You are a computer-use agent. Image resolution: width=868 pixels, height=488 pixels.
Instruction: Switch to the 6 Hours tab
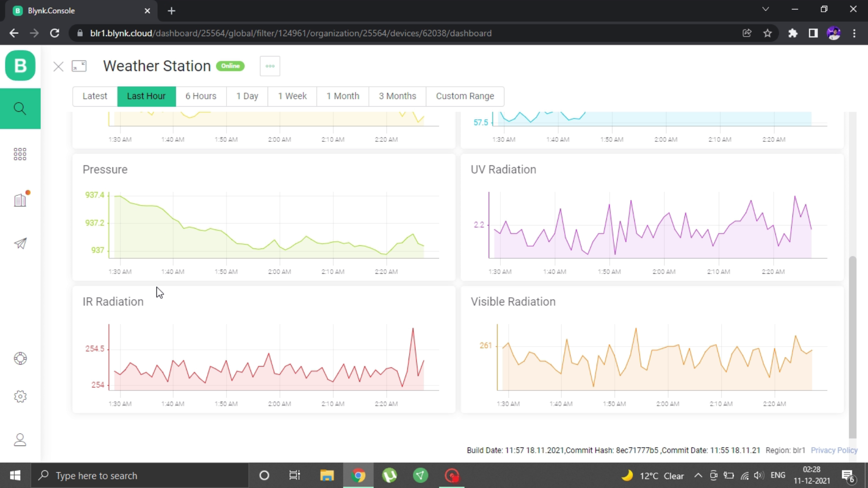click(201, 96)
